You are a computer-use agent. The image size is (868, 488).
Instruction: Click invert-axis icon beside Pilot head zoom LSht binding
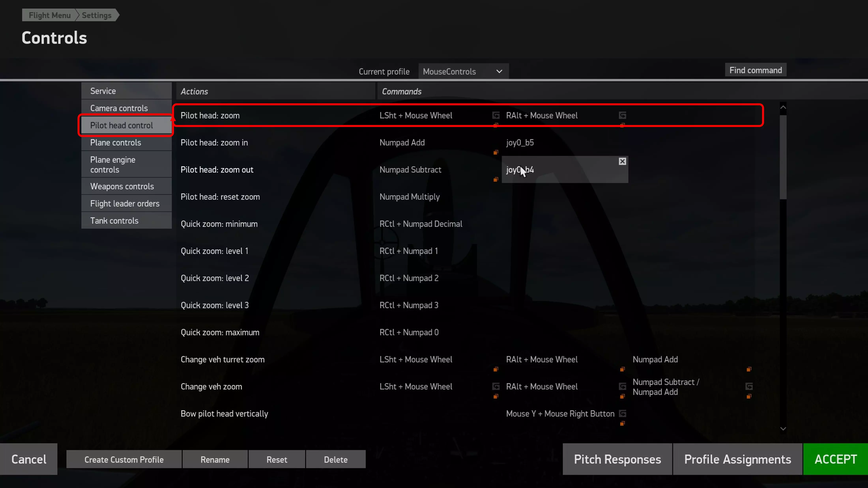[496, 116]
